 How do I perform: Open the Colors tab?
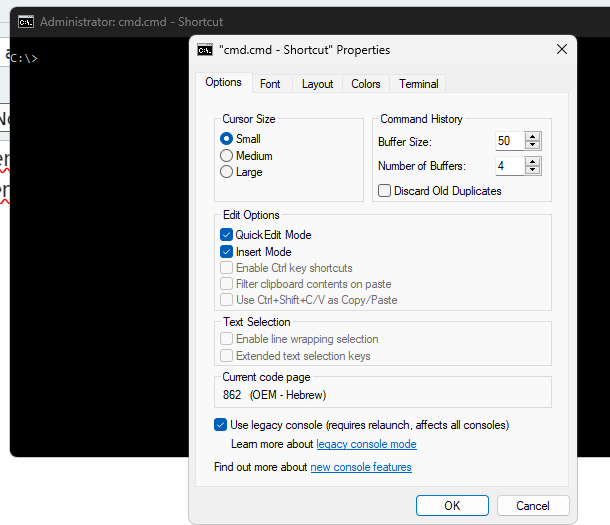[366, 84]
